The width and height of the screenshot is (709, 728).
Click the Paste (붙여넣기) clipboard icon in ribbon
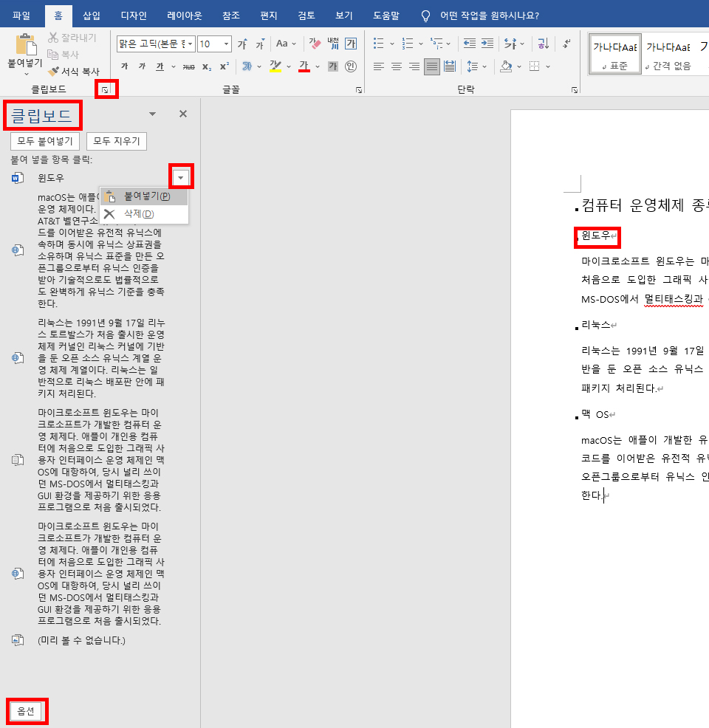(26, 44)
